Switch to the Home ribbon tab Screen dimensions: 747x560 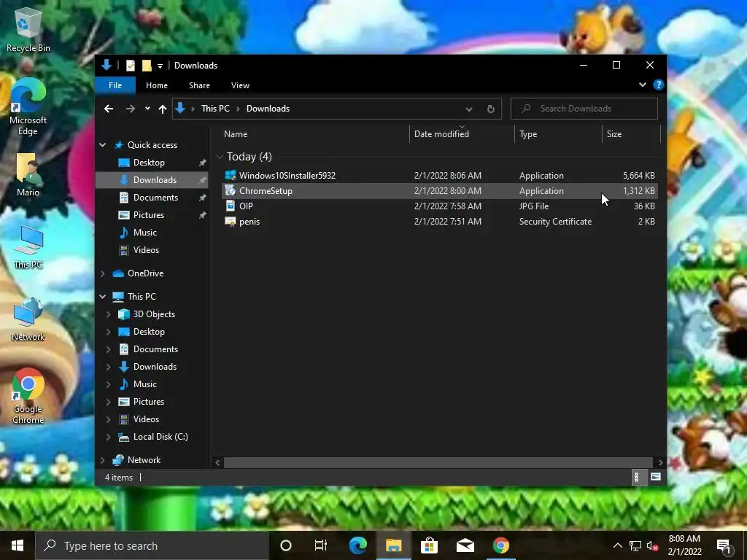pos(157,85)
